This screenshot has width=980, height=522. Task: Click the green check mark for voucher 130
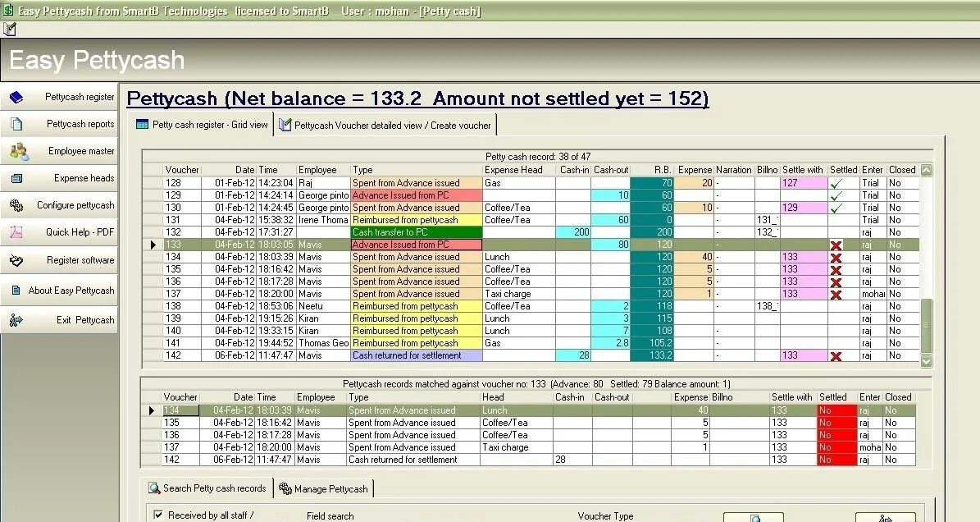point(836,208)
